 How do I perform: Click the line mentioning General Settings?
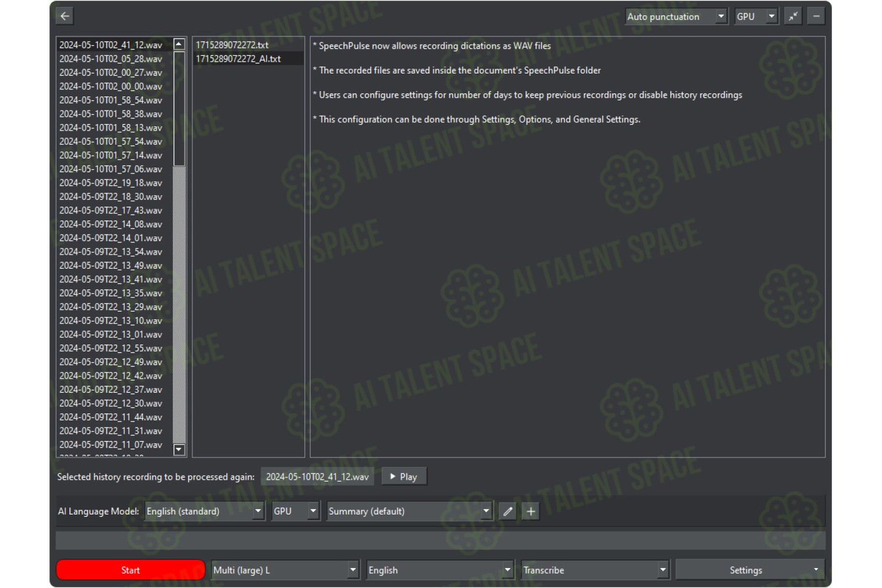(x=477, y=119)
